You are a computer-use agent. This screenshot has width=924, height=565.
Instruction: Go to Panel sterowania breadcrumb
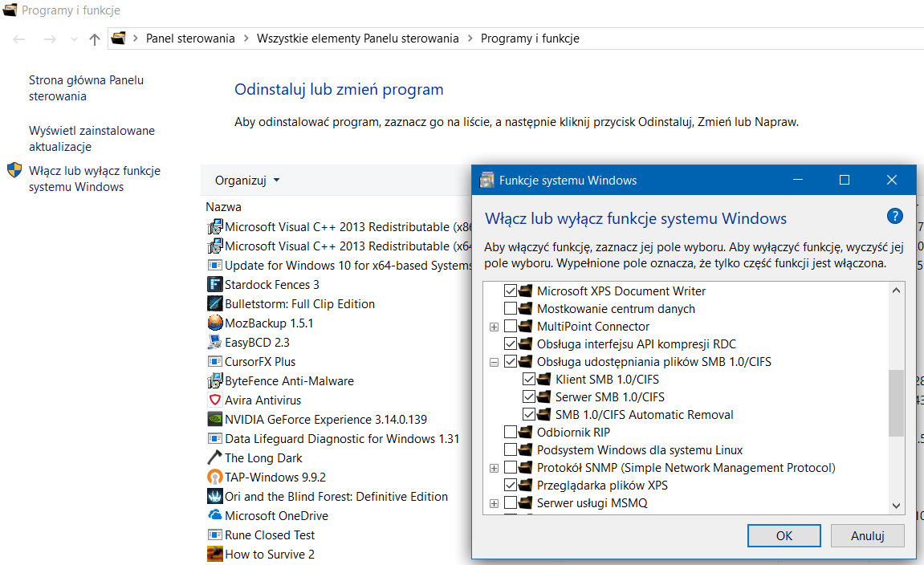(x=190, y=39)
